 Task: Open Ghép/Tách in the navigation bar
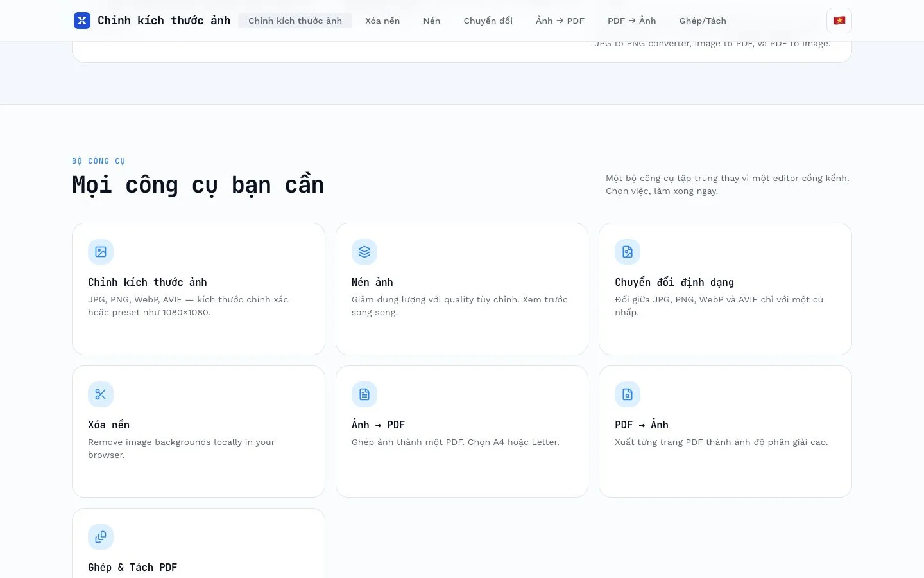pyautogui.click(x=703, y=21)
